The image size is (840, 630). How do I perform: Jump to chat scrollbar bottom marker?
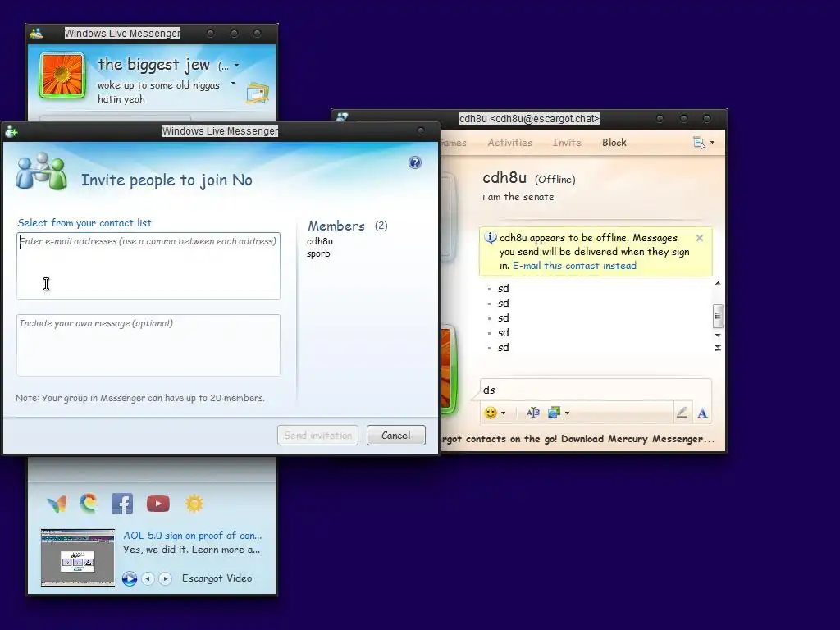pos(718,348)
